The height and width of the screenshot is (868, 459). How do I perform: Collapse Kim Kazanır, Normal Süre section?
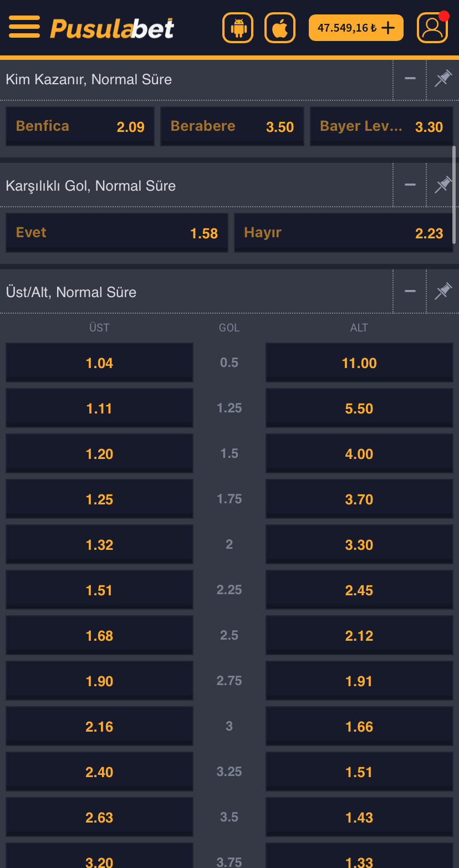pos(410,79)
